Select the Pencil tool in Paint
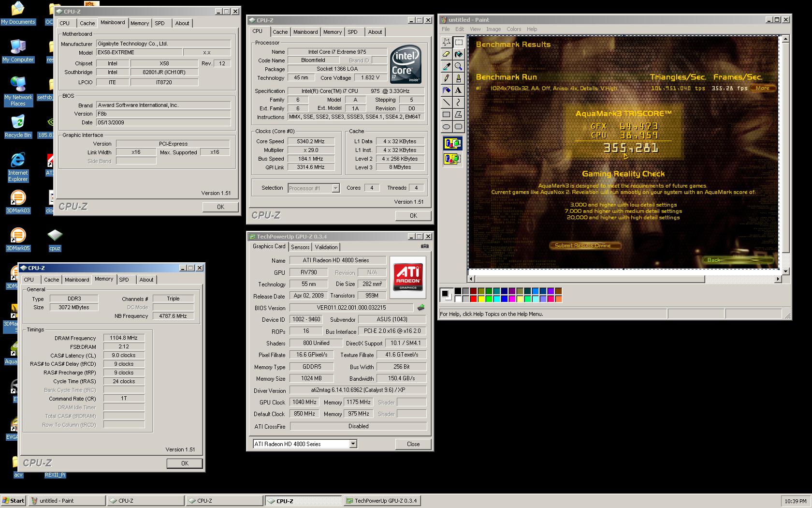This screenshot has height=508, width=812. tap(447, 78)
